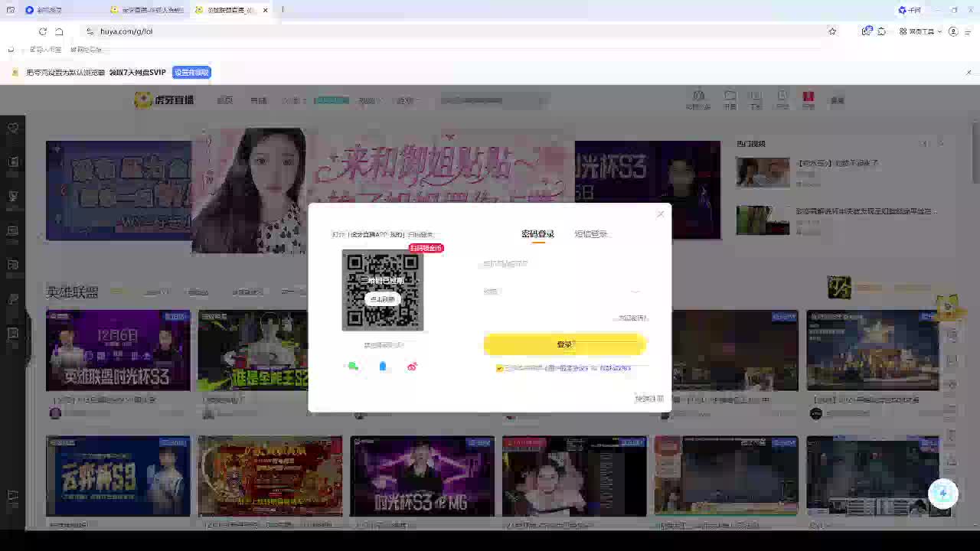Uncheck the user agreement checkbox
Viewport: 980px width, 551px height.
[x=500, y=368]
